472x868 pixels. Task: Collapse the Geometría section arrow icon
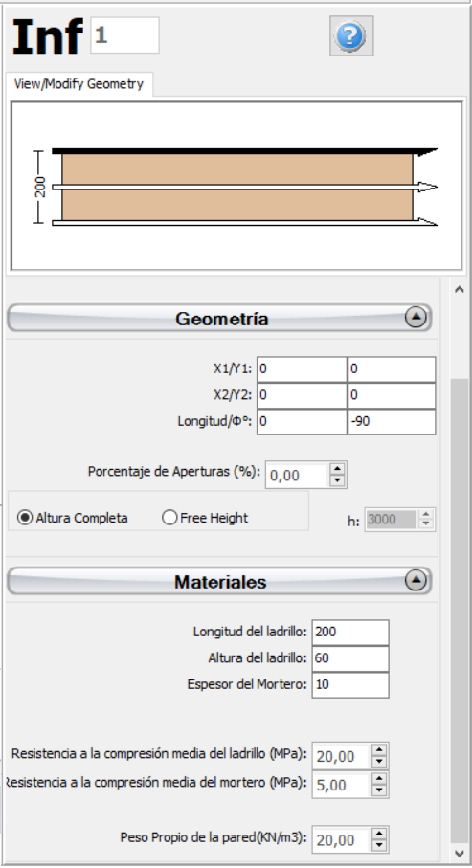(x=415, y=317)
